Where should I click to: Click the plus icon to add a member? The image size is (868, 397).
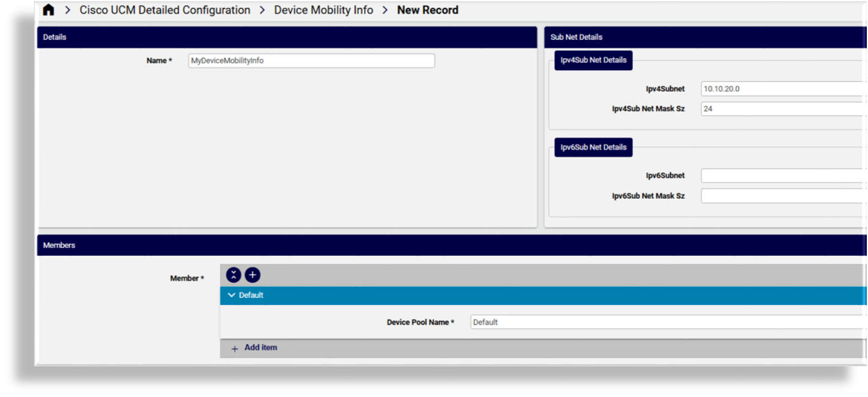253,274
